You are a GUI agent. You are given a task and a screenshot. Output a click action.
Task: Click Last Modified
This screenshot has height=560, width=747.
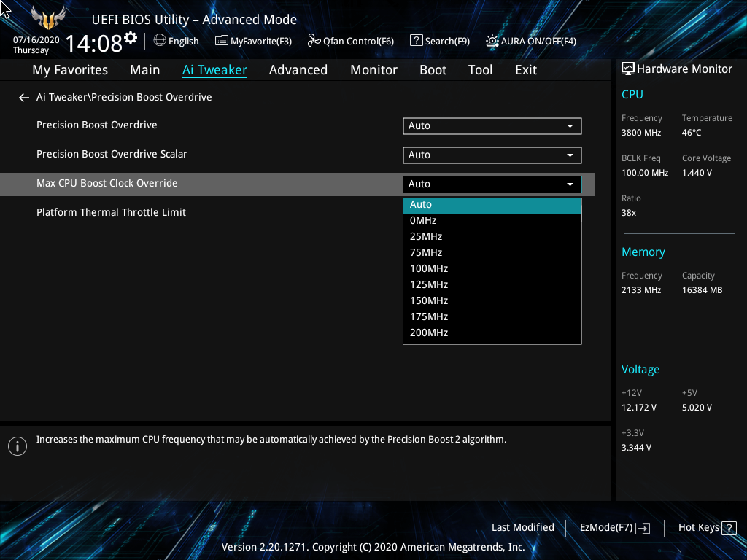(x=522, y=528)
